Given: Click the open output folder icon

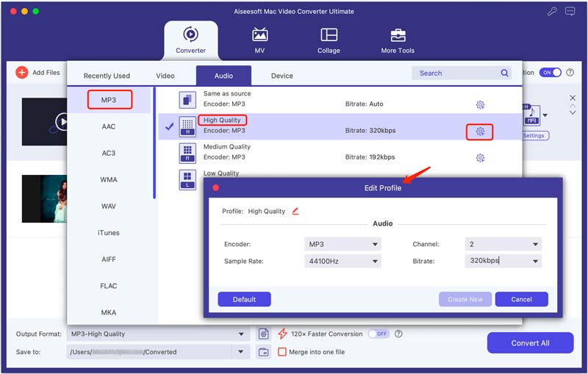Looking at the screenshot, I should point(263,352).
